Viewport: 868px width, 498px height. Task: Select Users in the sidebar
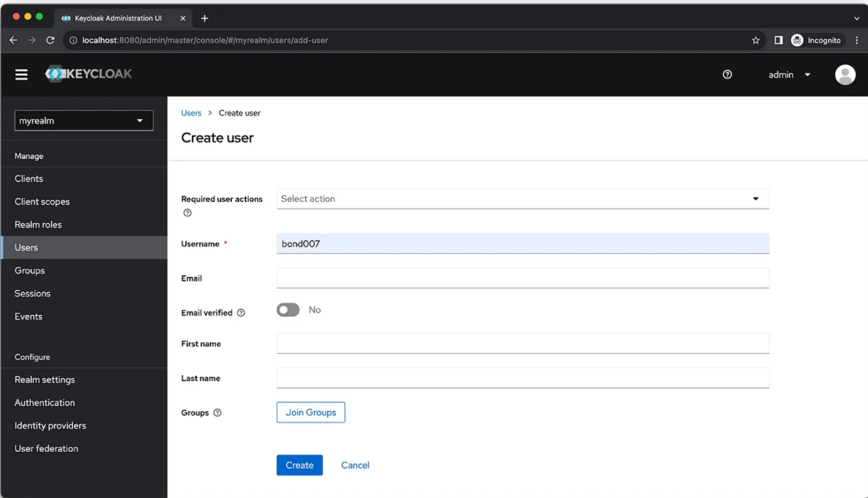click(x=83, y=247)
